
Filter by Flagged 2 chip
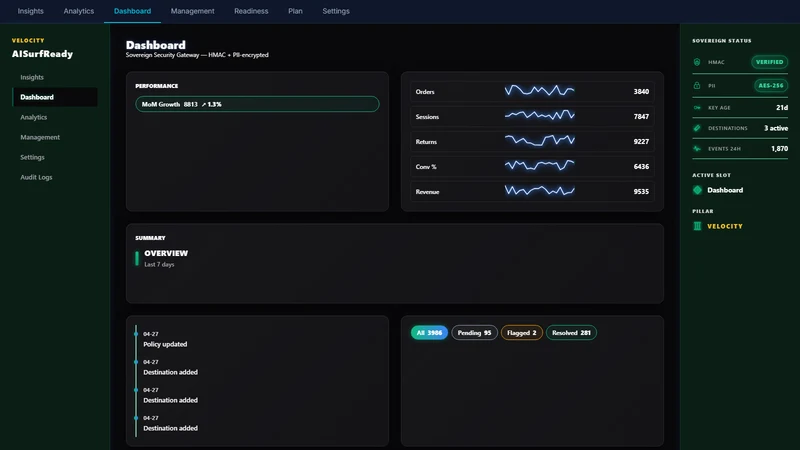point(521,333)
